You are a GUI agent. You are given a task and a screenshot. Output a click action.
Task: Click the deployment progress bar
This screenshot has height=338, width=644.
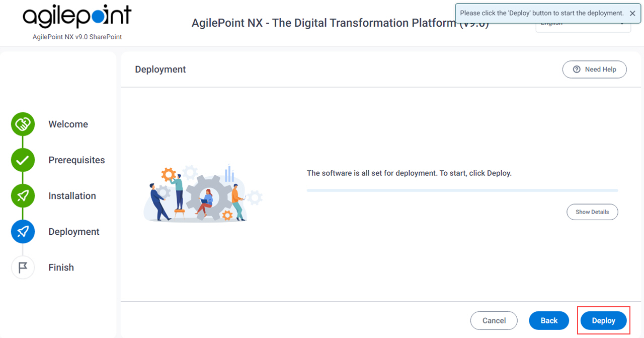coord(462,190)
